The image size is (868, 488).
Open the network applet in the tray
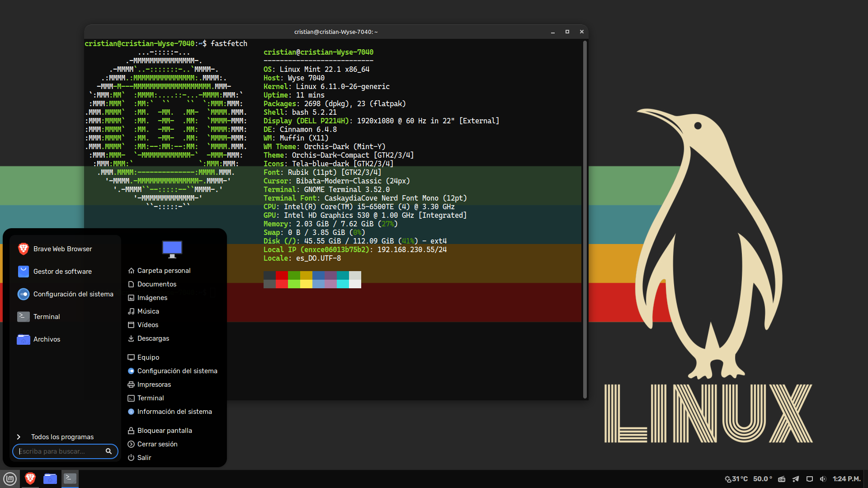(x=810, y=479)
